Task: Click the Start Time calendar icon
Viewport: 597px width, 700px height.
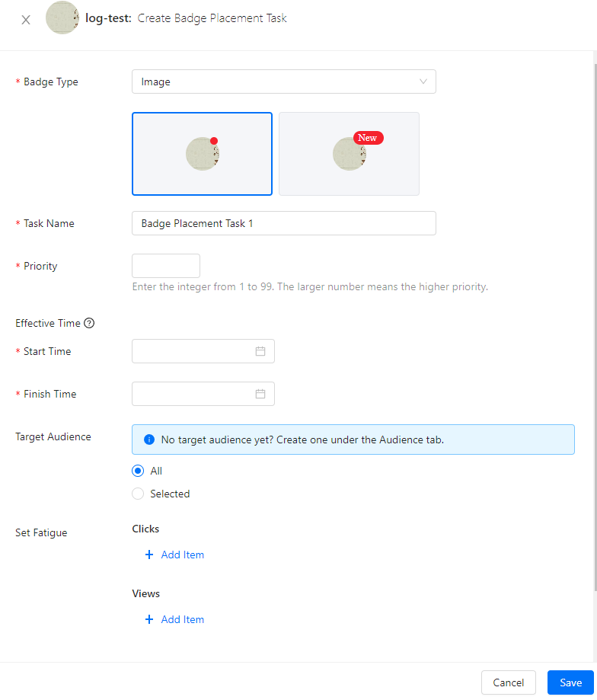Action: (260, 351)
